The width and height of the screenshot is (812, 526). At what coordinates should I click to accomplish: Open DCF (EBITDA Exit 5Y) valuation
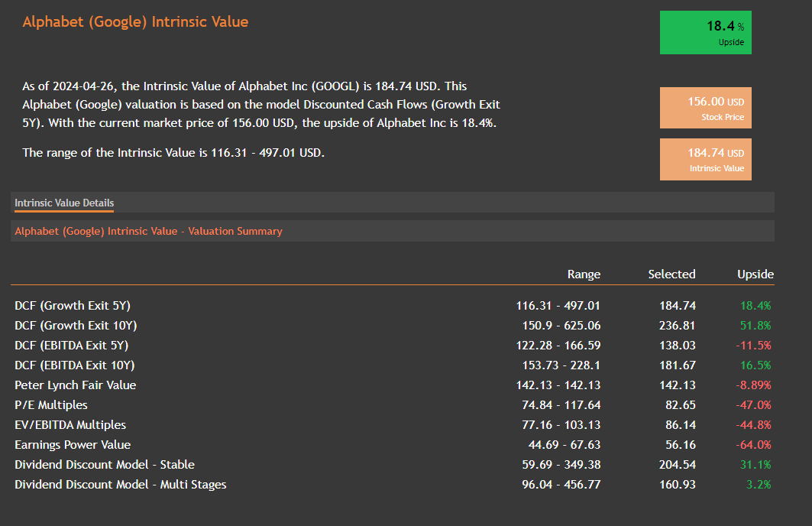click(x=71, y=346)
